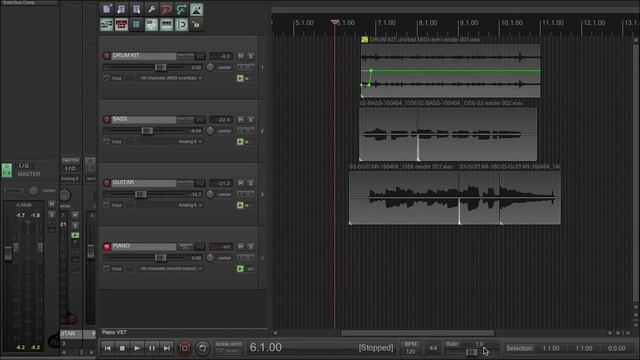
Task: Click the transport Record button
Action: click(x=184, y=348)
